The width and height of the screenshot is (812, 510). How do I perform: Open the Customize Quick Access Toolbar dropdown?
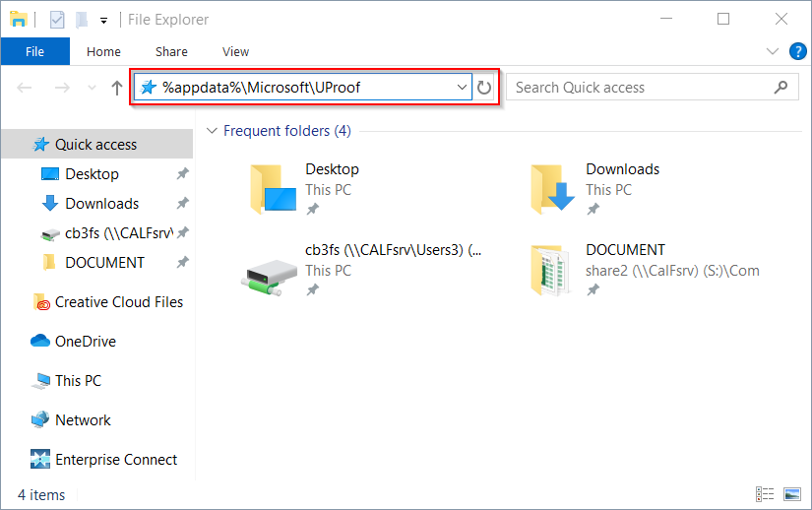103,21
